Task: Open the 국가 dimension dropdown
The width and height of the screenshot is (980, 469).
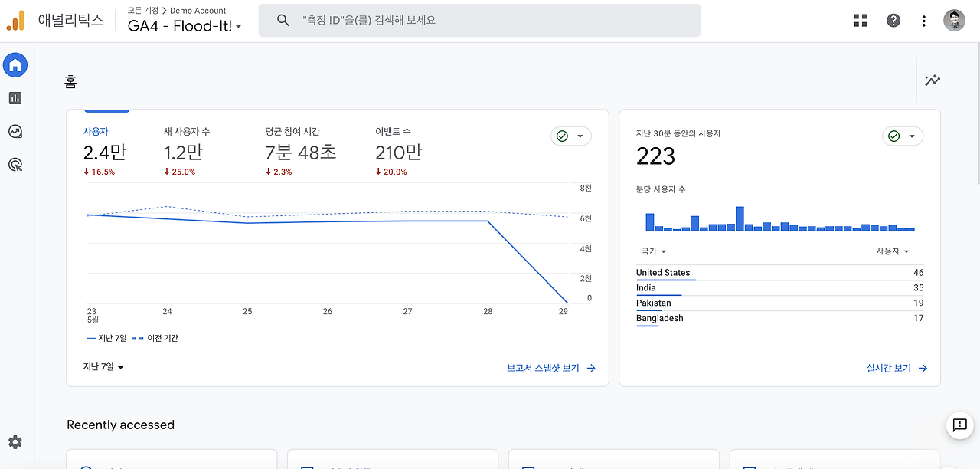Action: click(652, 251)
